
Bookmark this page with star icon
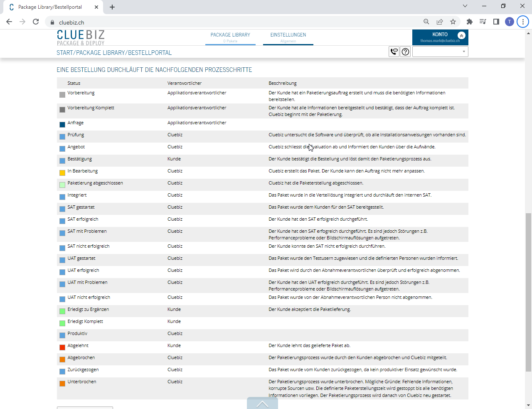click(x=453, y=22)
